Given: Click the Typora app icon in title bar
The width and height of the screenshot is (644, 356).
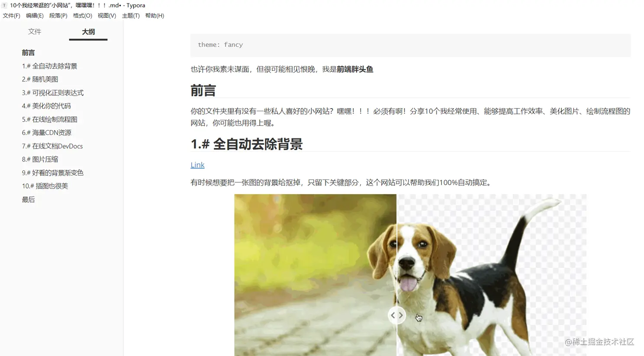Looking at the screenshot, I should pos(4,5).
